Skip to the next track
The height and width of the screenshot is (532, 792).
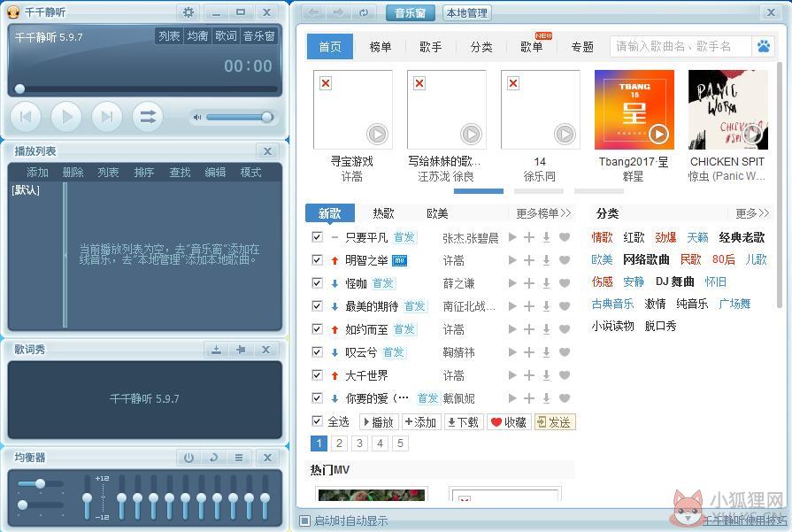coord(106,117)
